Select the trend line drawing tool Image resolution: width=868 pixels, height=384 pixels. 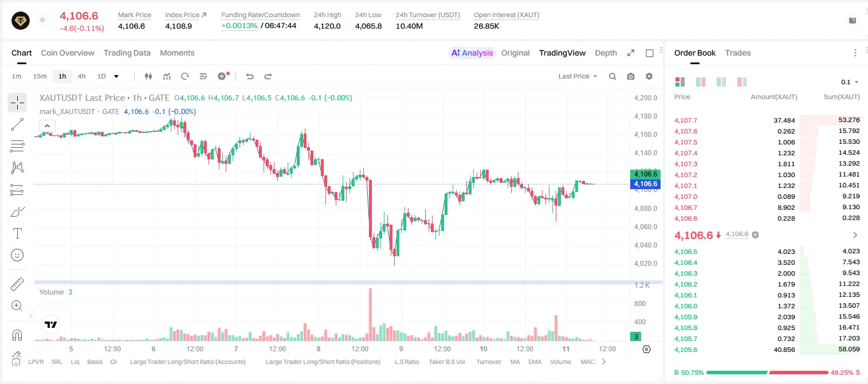point(17,124)
